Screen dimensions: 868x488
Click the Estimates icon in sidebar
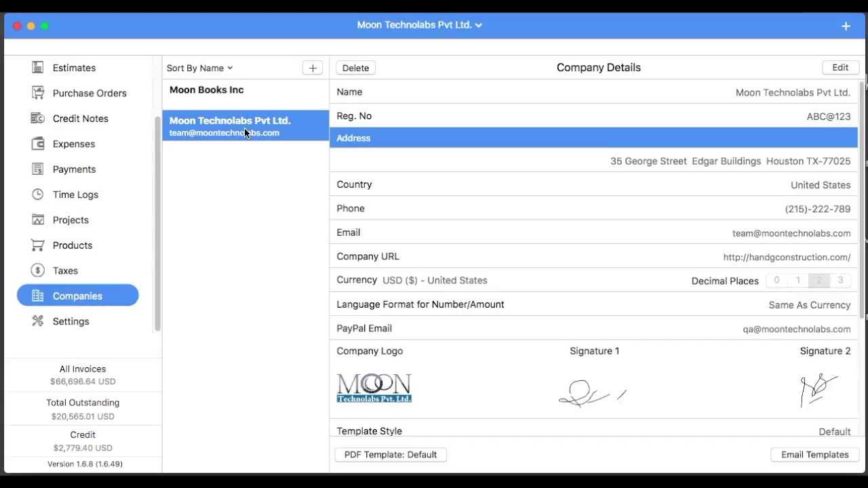38,68
